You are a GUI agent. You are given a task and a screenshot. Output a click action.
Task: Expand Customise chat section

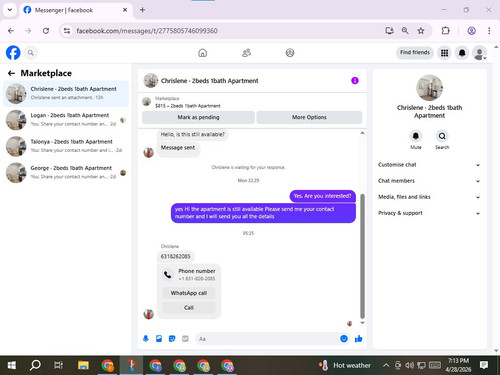coord(429,165)
